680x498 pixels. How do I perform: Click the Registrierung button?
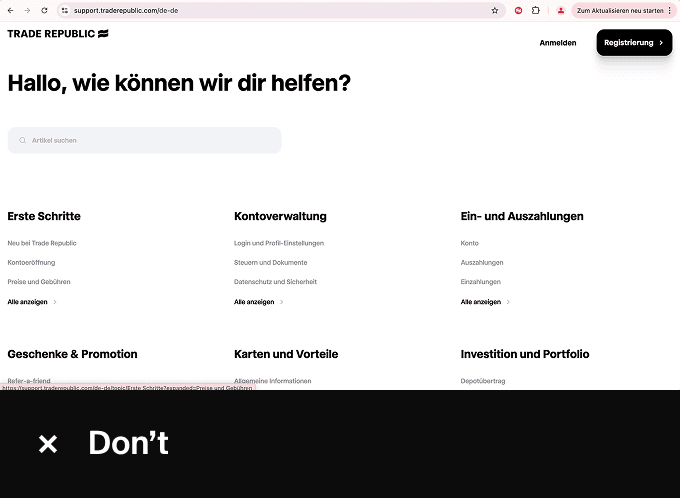click(x=634, y=43)
